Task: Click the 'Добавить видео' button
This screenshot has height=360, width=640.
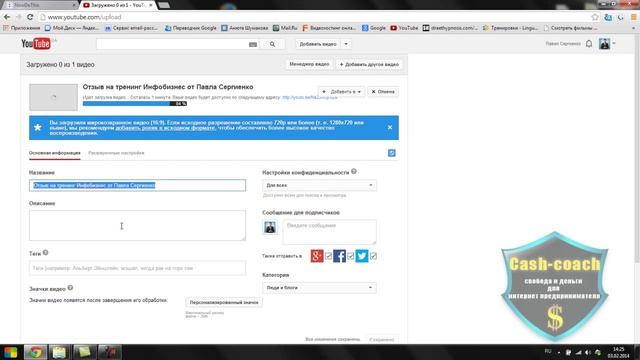Action: coord(318,44)
